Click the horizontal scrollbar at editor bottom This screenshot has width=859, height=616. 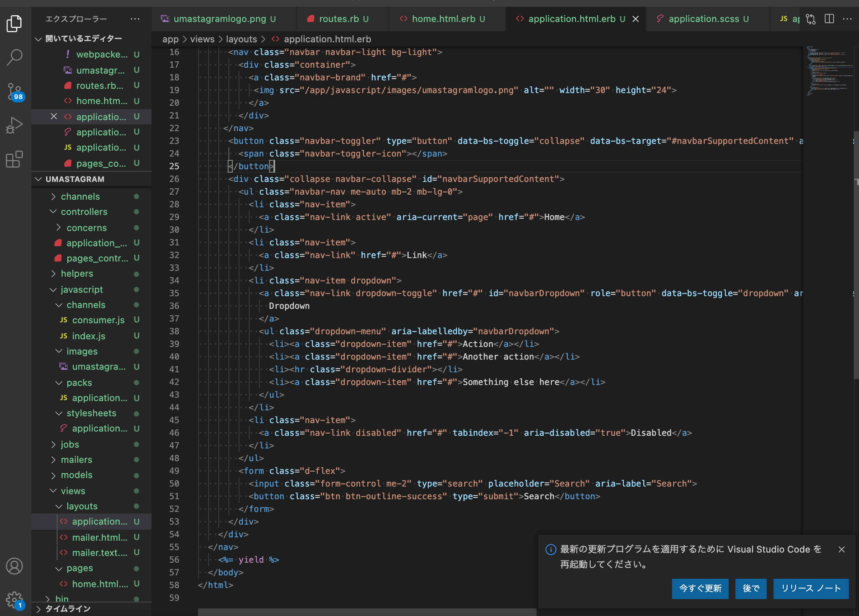tap(367, 612)
